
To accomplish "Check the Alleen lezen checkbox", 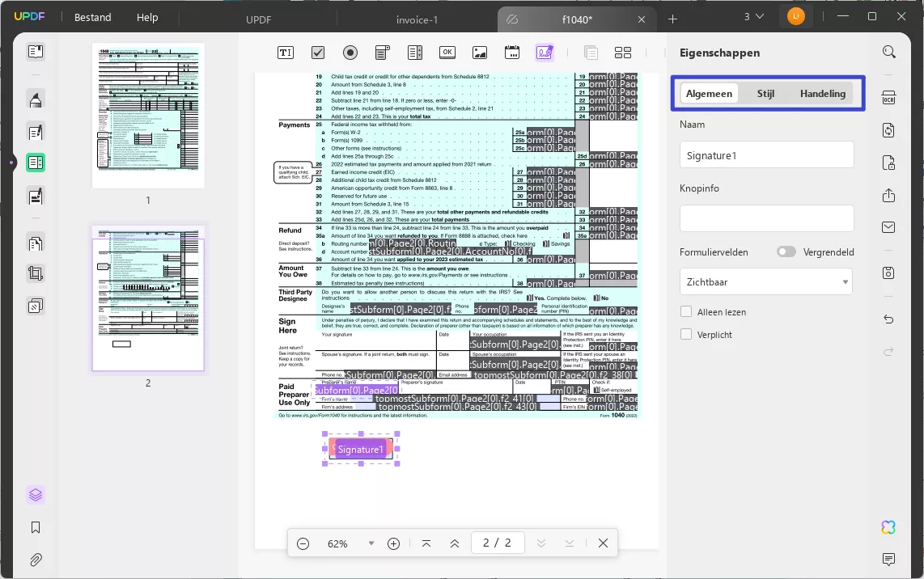I will coord(686,311).
